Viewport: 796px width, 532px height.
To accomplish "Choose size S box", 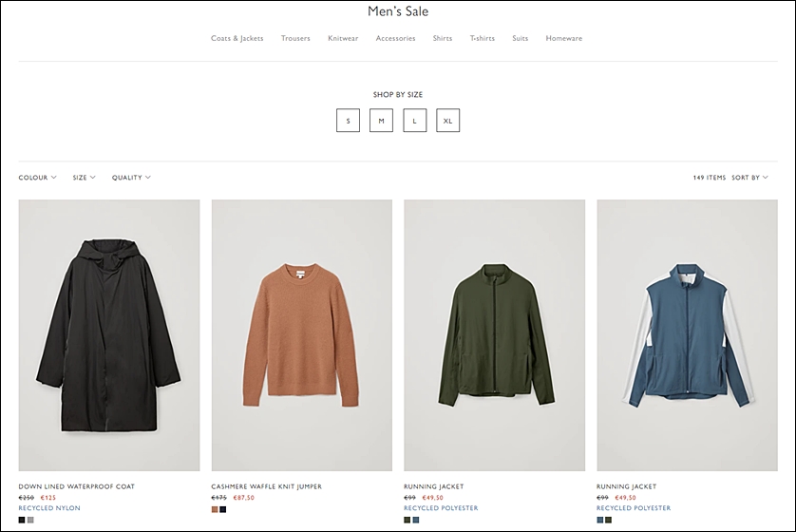I will pos(349,121).
